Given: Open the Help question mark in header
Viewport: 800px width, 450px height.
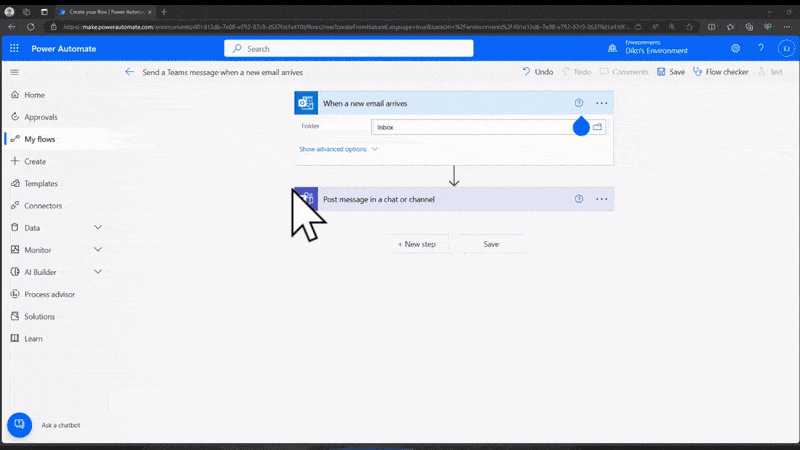Looking at the screenshot, I should 761,48.
